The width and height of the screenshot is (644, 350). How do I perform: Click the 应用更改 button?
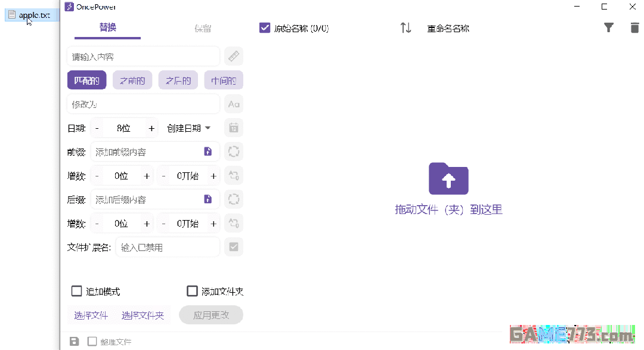click(211, 315)
